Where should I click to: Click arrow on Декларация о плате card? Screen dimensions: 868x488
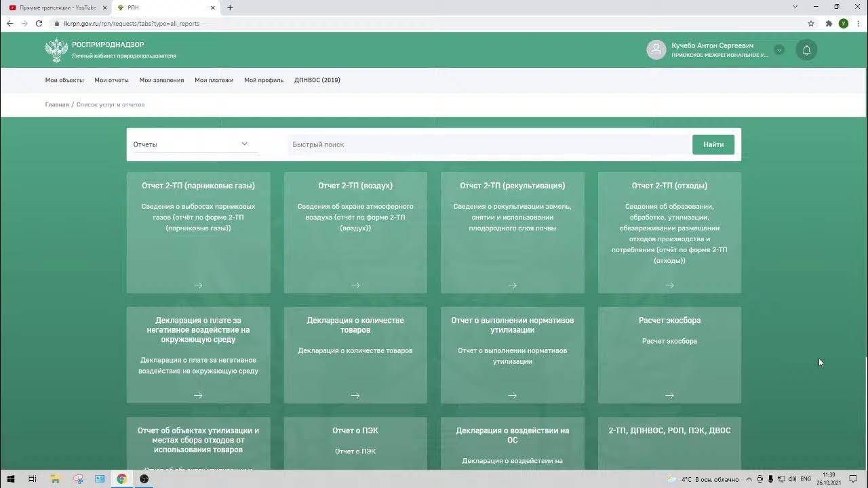click(x=198, y=395)
